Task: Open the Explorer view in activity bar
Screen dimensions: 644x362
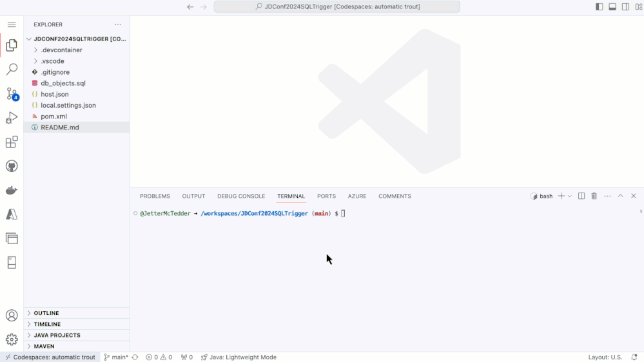Action: tap(12, 45)
